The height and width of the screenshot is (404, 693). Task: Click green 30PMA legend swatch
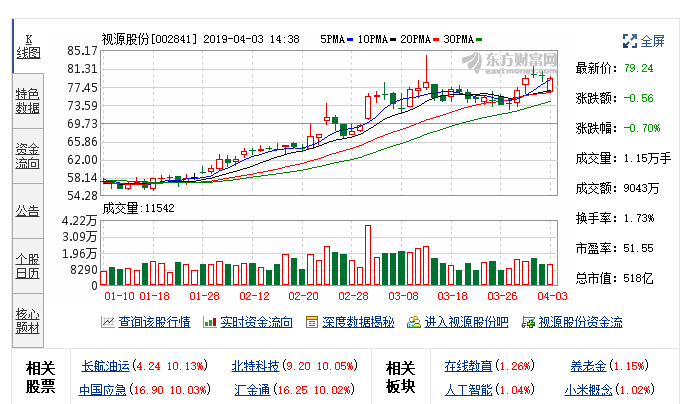click(479, 40)
